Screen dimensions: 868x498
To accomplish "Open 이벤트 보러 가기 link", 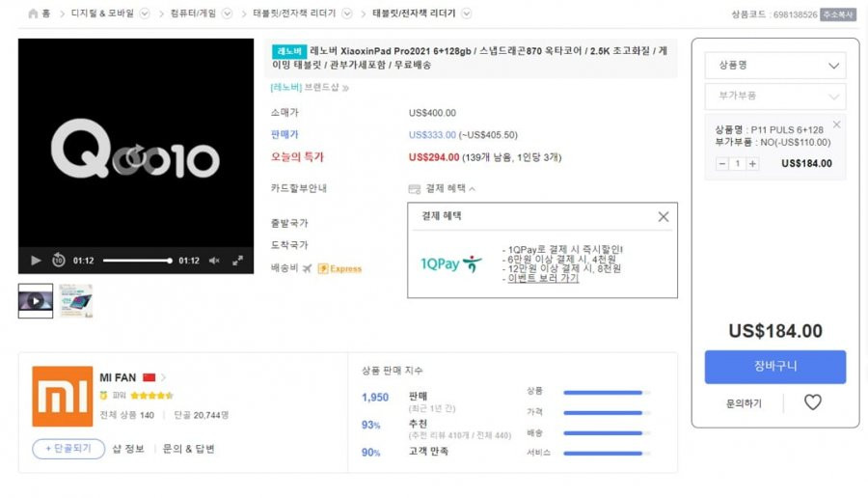I will (x=542, y=278).
